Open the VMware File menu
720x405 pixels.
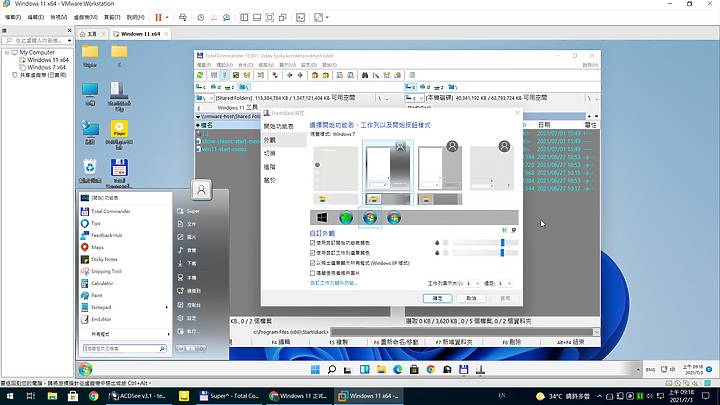pos(13,17)
